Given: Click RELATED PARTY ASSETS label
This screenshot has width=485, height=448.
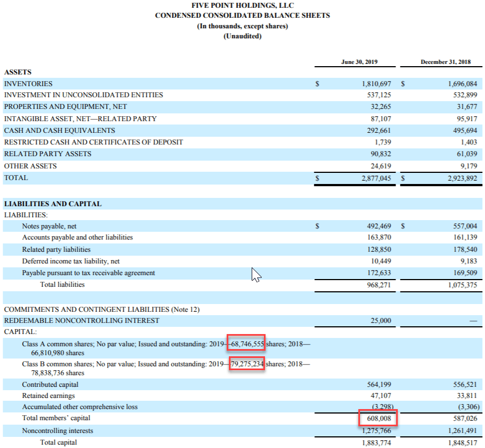Looking at the screenshot, I should (x=48, y=154).
